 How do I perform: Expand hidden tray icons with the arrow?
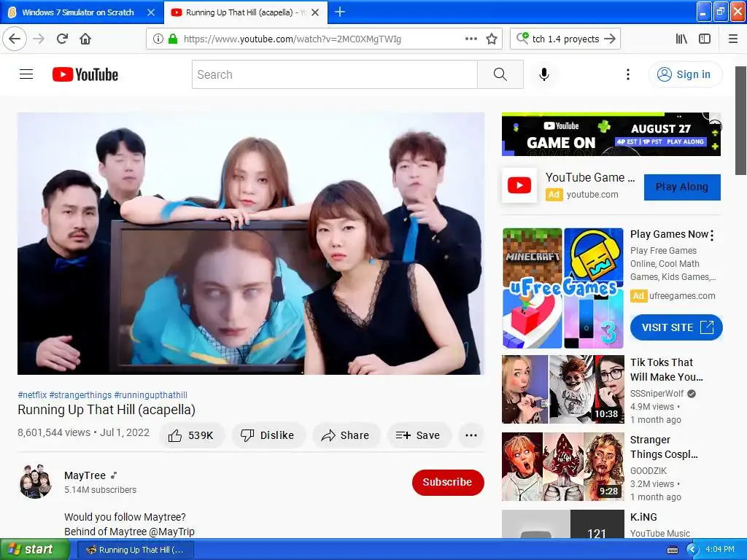coord(692,550)
